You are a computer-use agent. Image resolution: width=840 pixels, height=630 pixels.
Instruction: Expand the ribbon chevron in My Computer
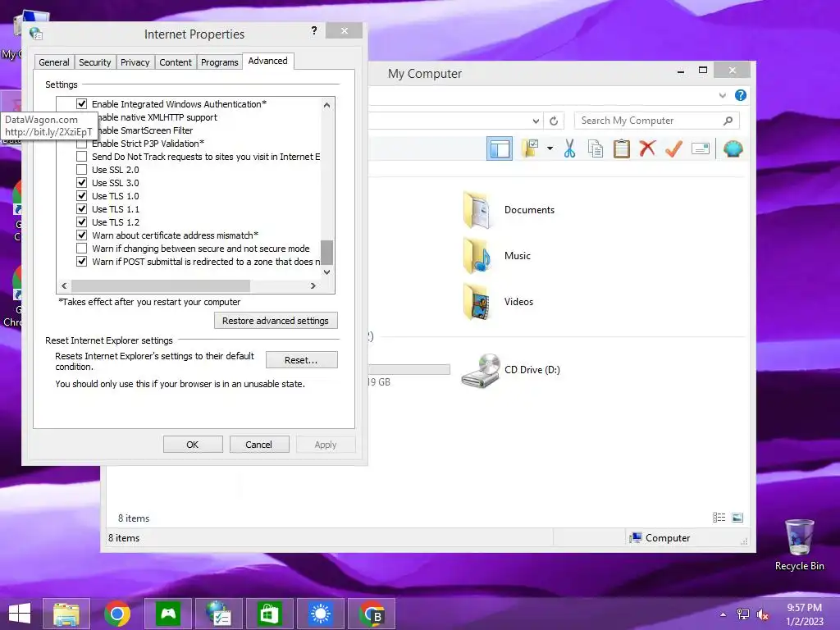(x=722, y=95)
